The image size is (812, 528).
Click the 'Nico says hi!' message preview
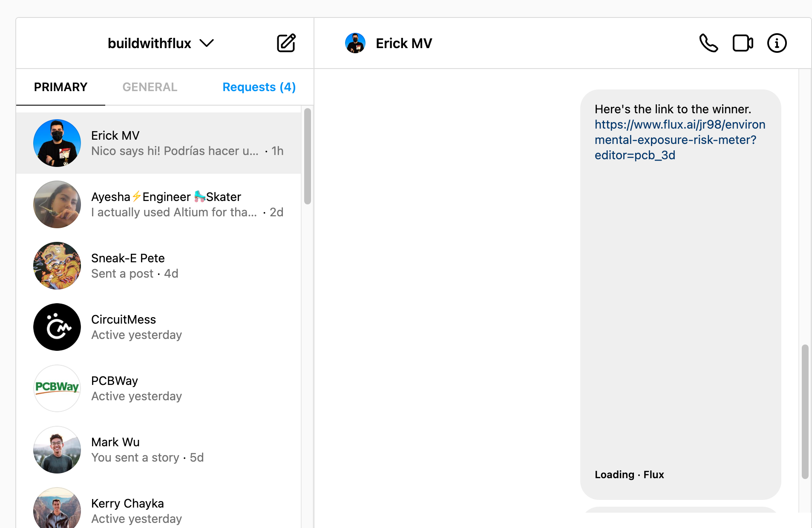(175, 151)
